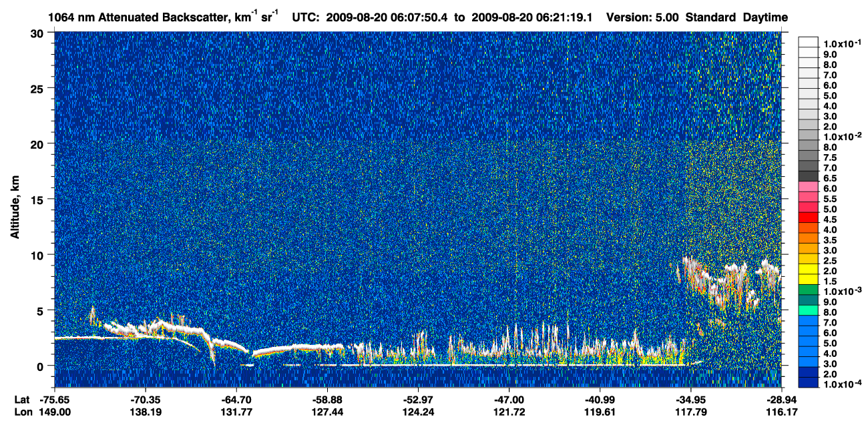
Task: Pick the white swatch at the colorbar top
Action: click(x=808, y=41)
